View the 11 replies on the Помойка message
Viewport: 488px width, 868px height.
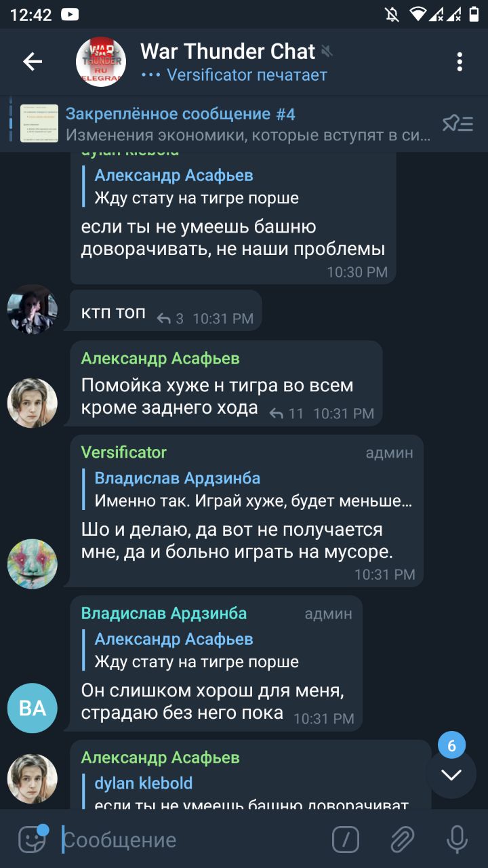pos(286,413)
